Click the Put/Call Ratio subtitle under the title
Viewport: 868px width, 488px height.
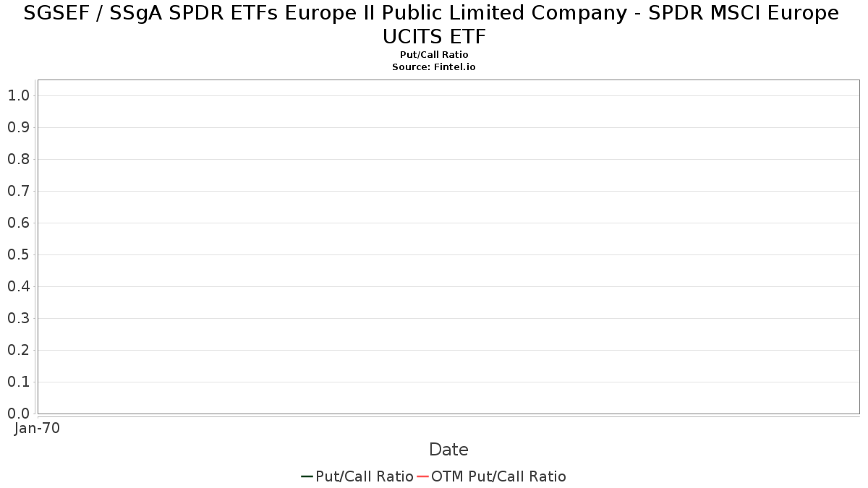[x=434, y=55]
